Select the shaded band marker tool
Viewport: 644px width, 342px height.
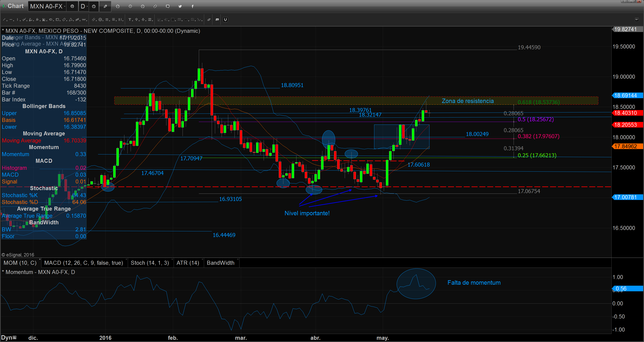point(150,20)
